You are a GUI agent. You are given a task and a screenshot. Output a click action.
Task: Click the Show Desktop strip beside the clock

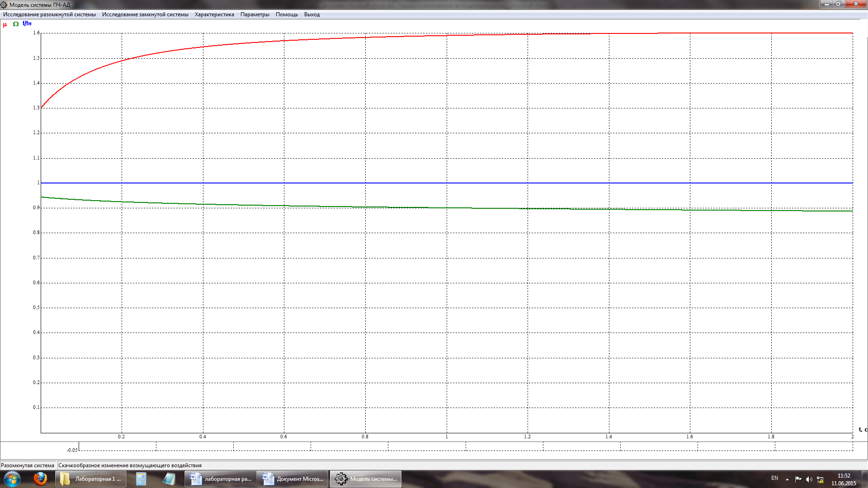point(864,479)
